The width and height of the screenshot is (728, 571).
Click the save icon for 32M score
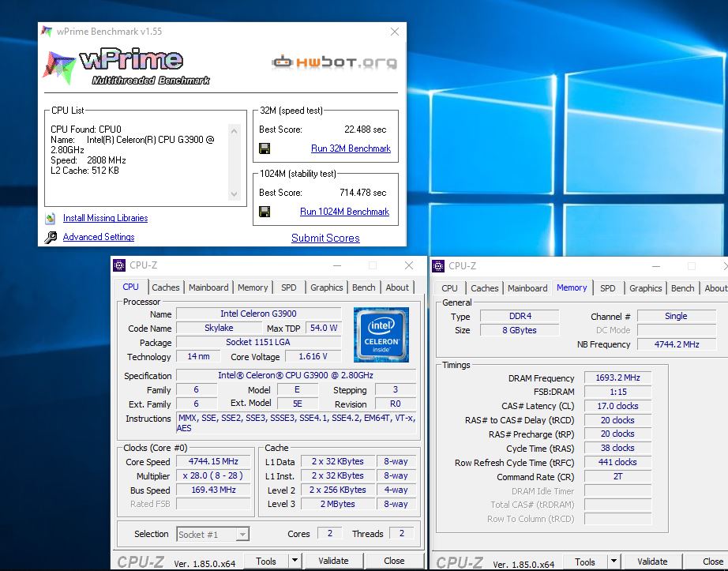[x=265, y=148]
